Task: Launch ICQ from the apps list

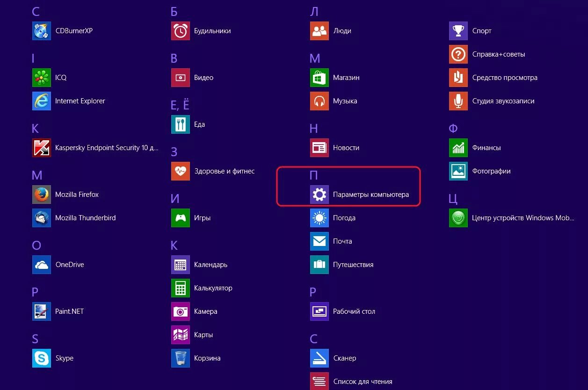Action: click(x=42, y=78)
